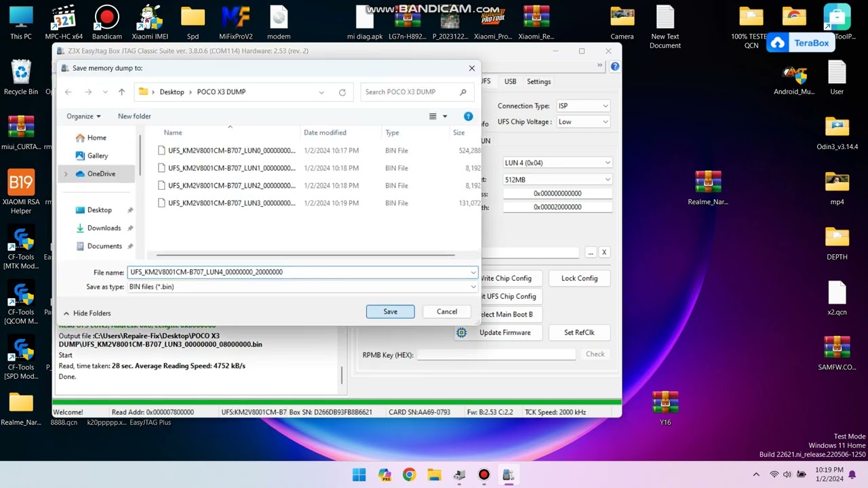This screenshot has width=868, height=488.
Task: Select the Camera folder desktop icon
Action: pyautogui.click(x=622, y=22)
